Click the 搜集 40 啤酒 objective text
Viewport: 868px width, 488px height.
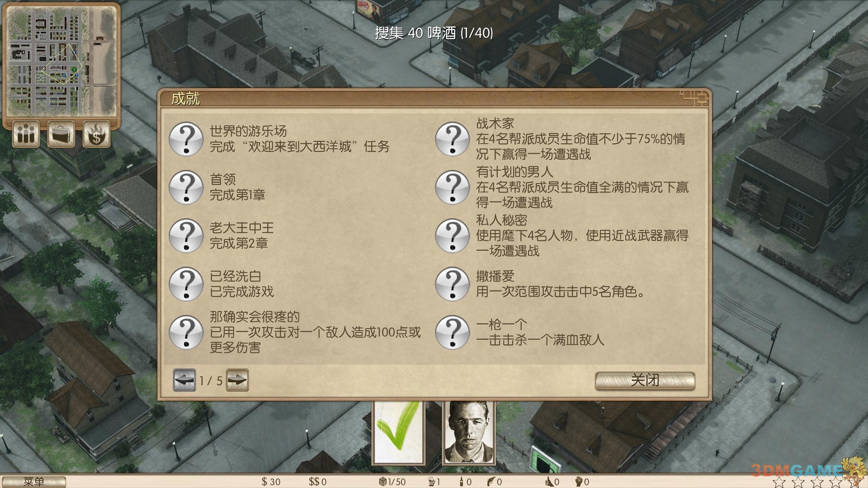434,33
